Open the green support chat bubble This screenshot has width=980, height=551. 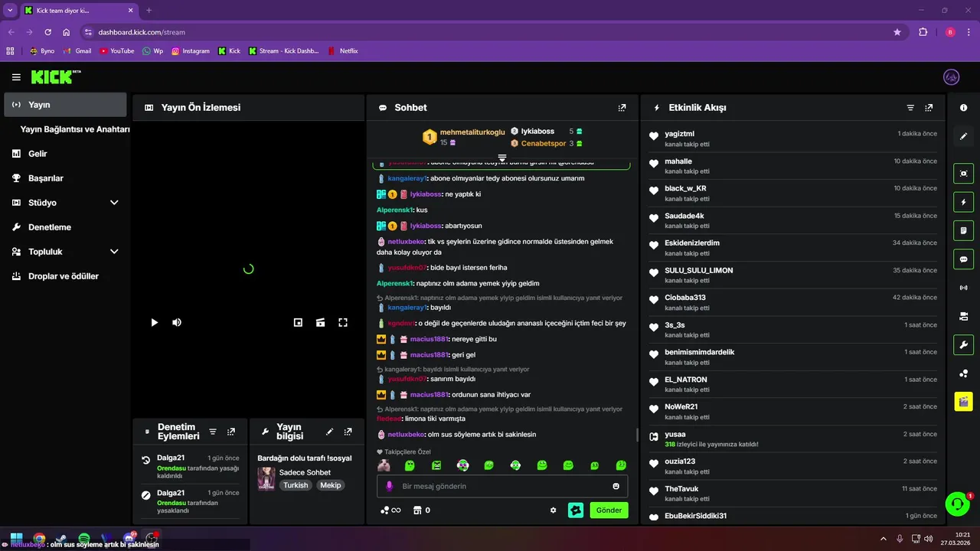point(958,504)
